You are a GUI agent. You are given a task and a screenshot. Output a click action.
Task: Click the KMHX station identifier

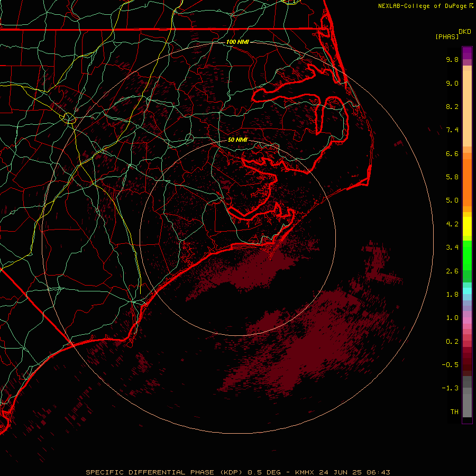[x=305, y=472]
